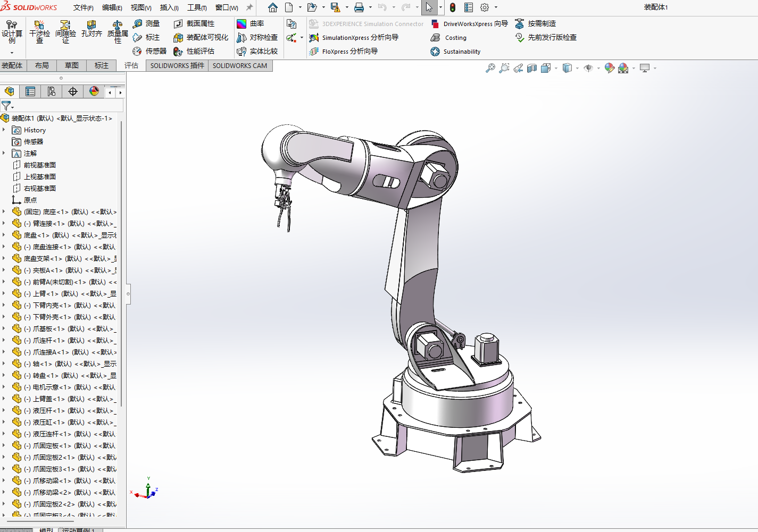Run Hole Alignment check (孔对齐)
This screenshot has height=532, width=758.
(91, 29)
